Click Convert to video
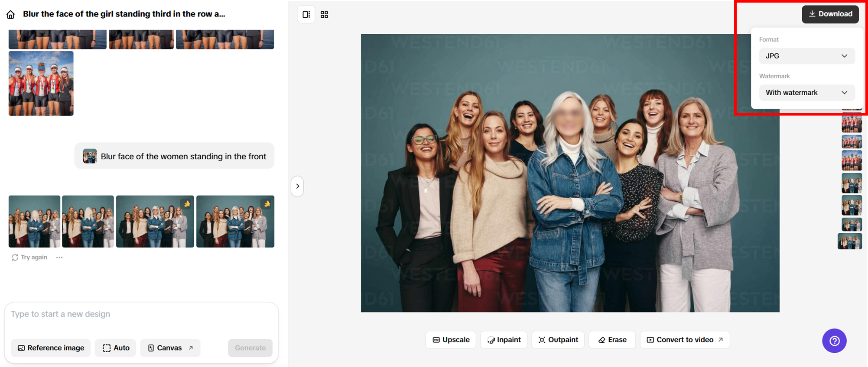Screen dimensions: 868x367 click(685, 340)
